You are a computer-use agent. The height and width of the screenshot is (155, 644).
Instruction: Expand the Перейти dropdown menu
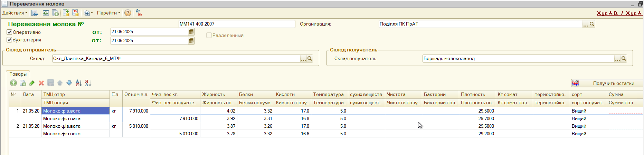(x=108, y=13)
